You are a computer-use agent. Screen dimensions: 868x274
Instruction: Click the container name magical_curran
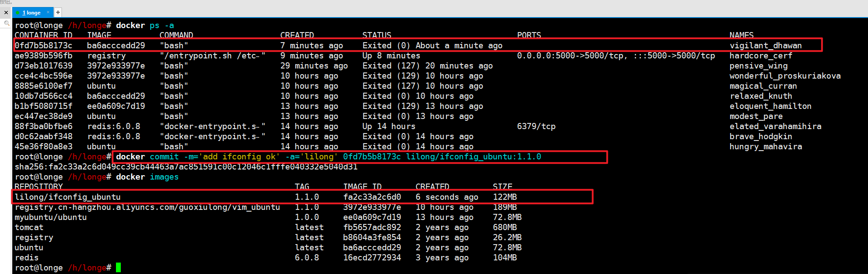(x=763, y=86)
